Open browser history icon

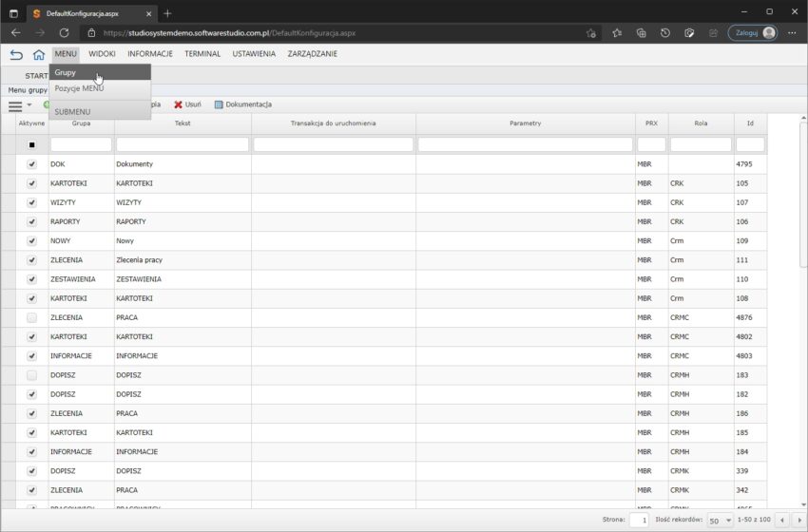coord(664,32)
